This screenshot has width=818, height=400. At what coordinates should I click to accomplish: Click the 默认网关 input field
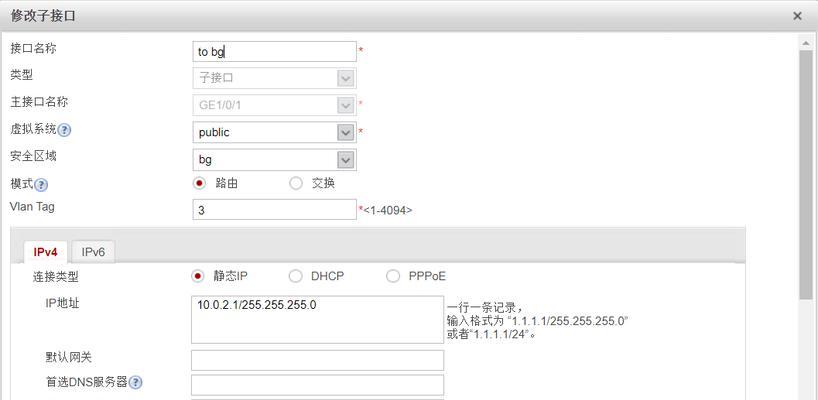pos(317,360)
